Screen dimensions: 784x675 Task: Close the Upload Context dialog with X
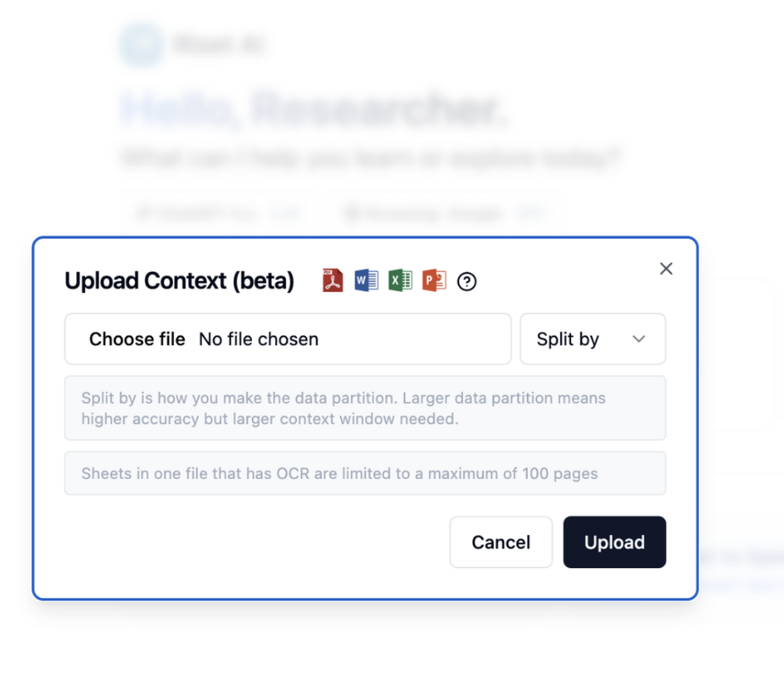[666, 269]
